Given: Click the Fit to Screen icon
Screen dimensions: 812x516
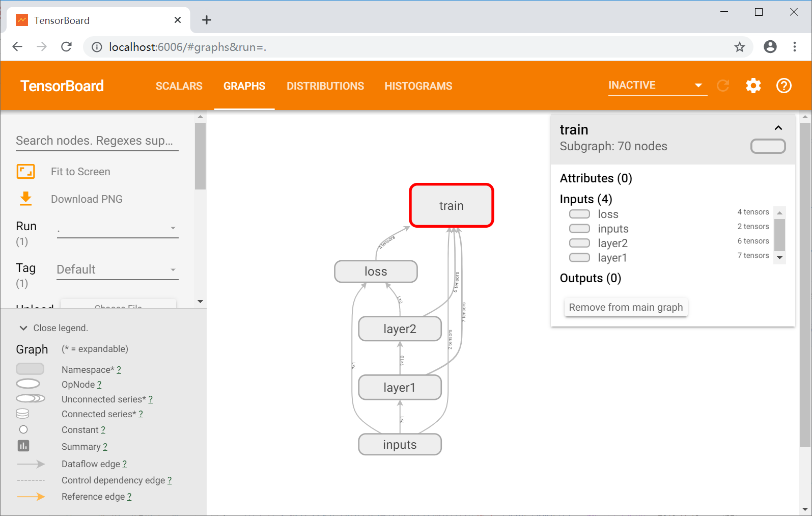Looking at the screenshot, I should point(25,172).
